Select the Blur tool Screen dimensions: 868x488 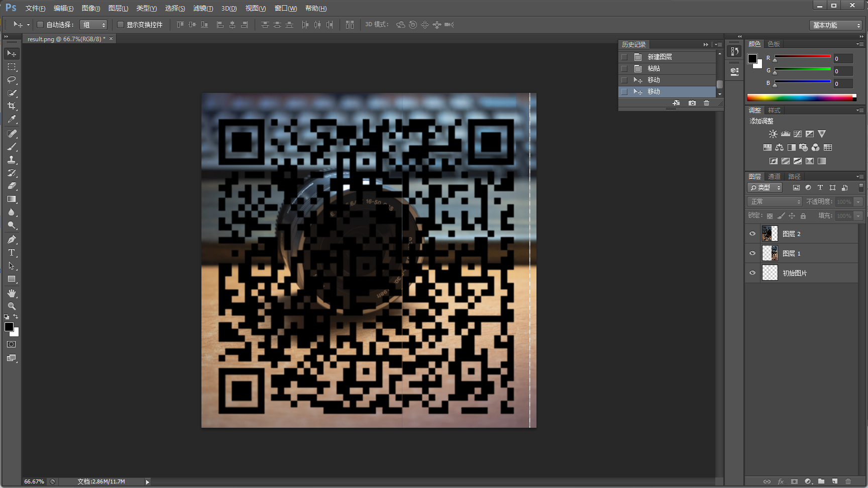[x=12, y=212]
